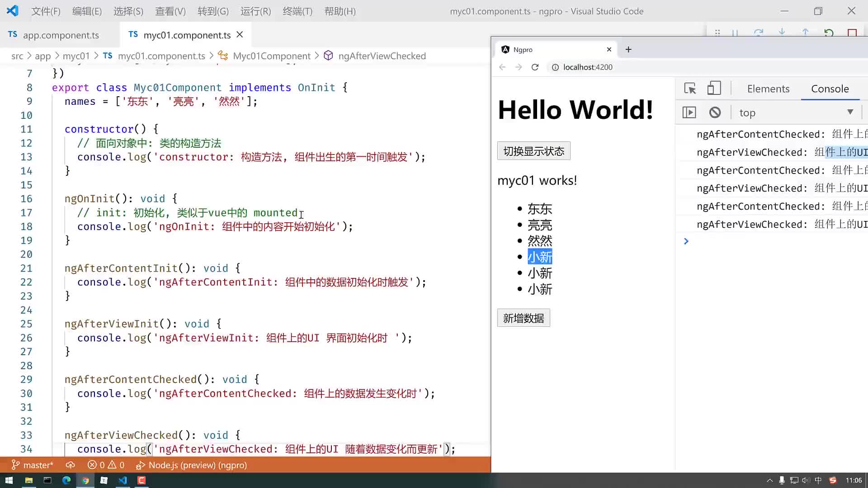Click the 新增数据 button
This screenshot has height=488, width=868.
click(x=524, y=318)
